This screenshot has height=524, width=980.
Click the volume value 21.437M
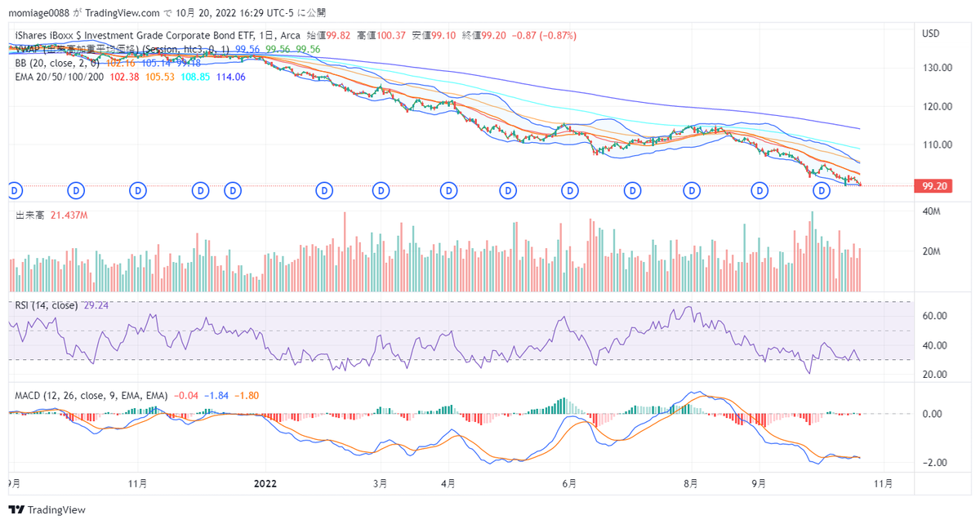point(69,215)
